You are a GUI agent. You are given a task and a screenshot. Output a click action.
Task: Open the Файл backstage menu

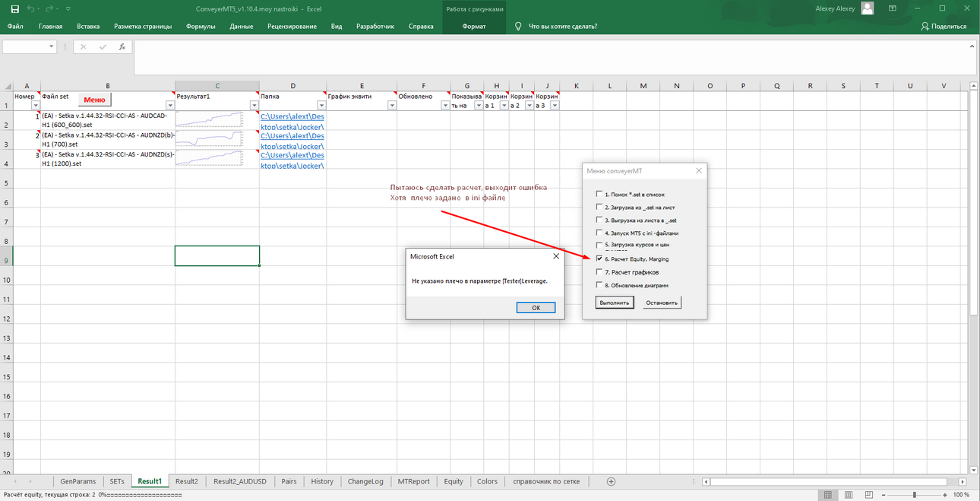click(15, 26)
